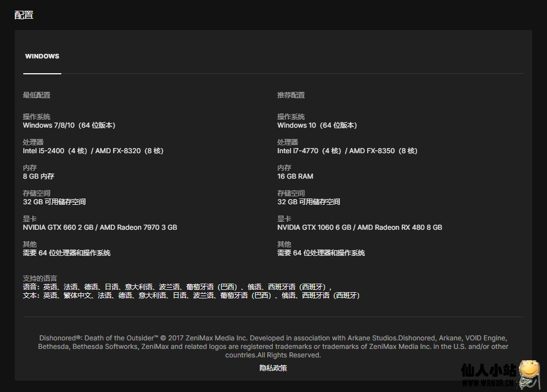The image size is (547, 392).
Task: Click the 16 GB RAM memory value
Action: tap(295, 176)
